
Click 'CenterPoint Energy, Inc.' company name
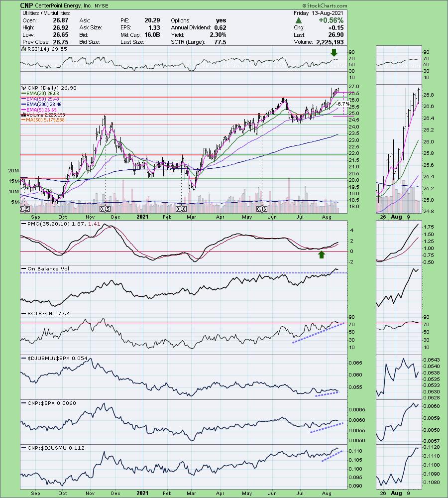(63, 5)
